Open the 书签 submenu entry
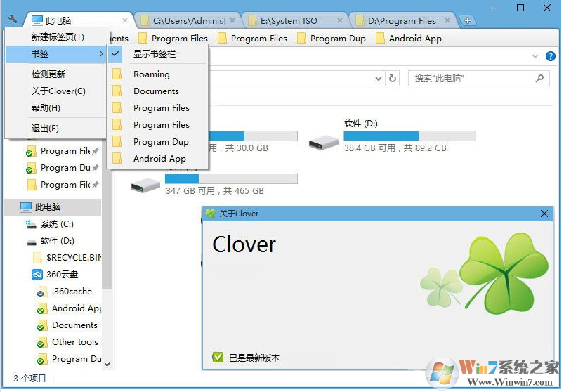The image size is (564, 392). 56,54
